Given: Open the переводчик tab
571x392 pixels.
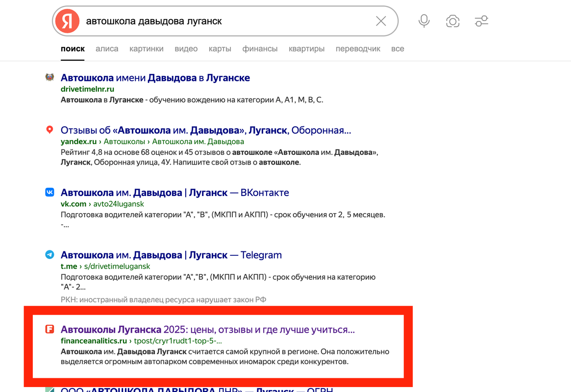Looking at the screenshot, I should coord(358,49).
